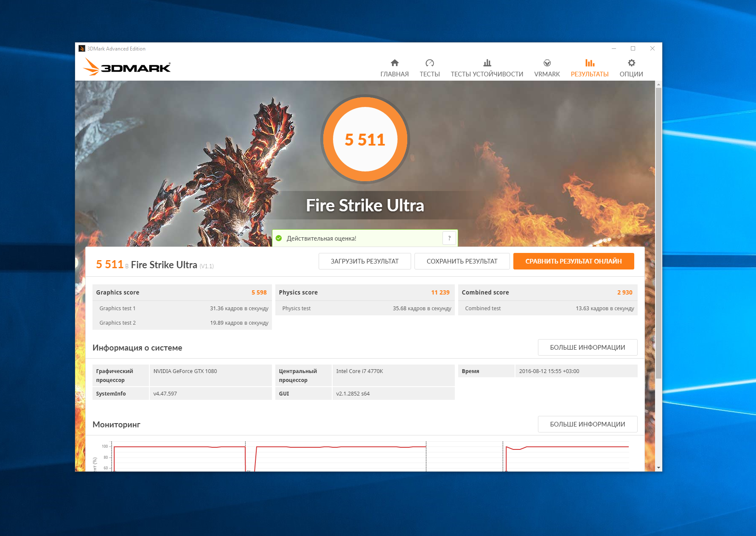
Task: Click the Действительная оценка! message
Action: coord(322,239)
